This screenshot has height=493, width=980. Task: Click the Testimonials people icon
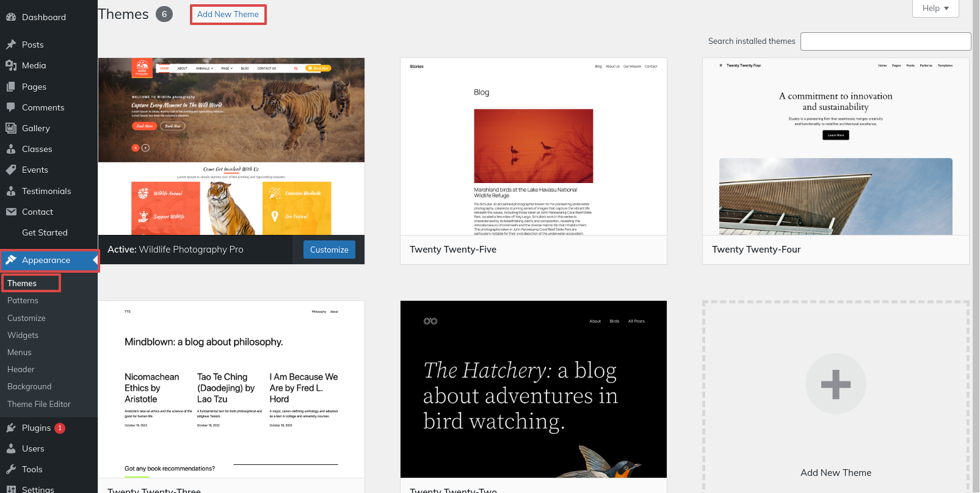pos(11,191)
